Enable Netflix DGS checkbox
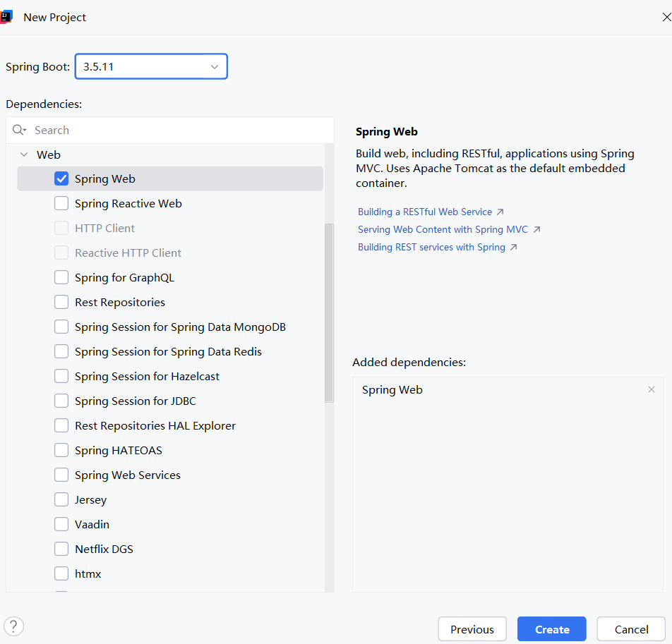Screen dimensions: 672x644 (61, 549)
